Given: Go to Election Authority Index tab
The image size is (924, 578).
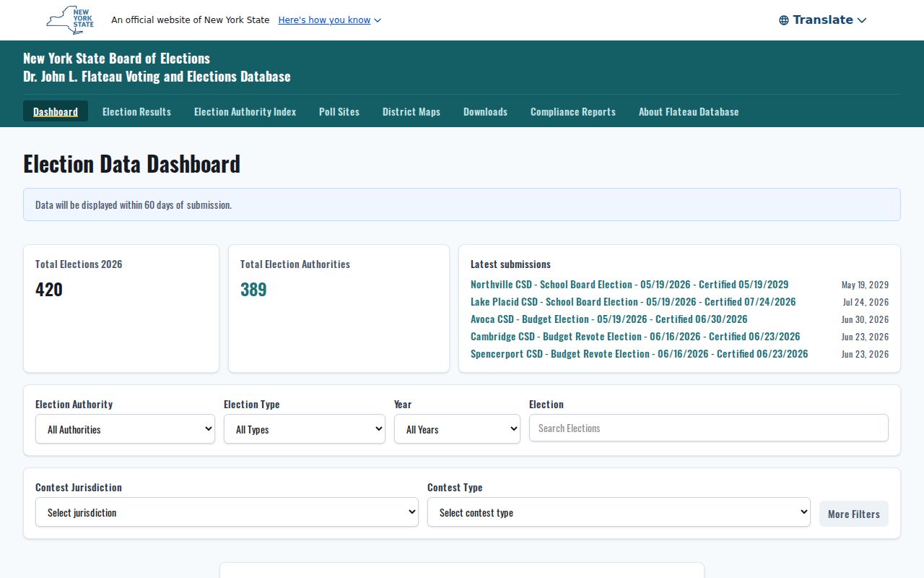Looking at the screenshot, I should coord(245,111).
